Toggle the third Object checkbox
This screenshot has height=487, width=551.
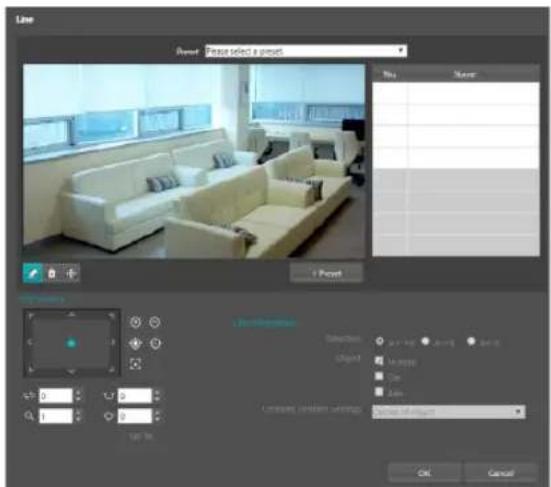(379, 392)
